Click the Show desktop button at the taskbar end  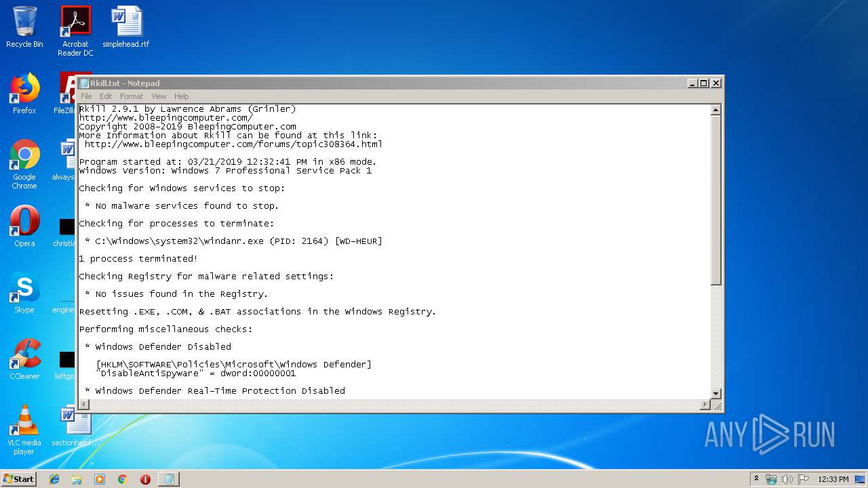tap(861, 479)
